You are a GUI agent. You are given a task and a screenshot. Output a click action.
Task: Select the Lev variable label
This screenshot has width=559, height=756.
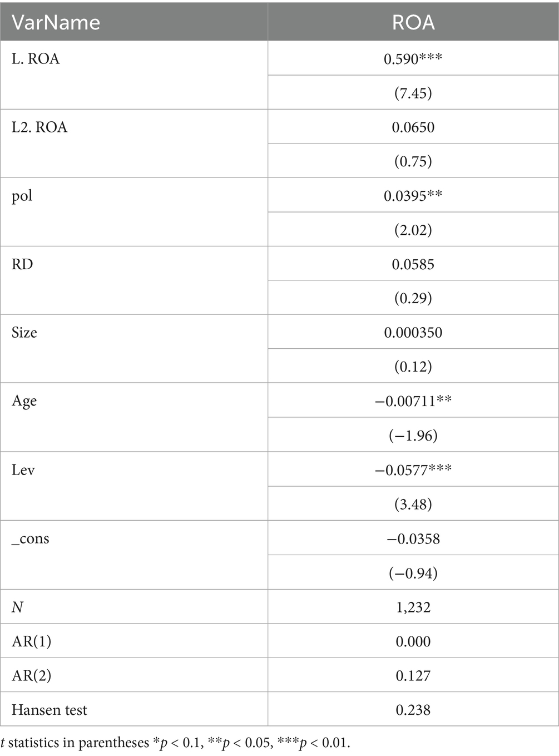point(23,470)
